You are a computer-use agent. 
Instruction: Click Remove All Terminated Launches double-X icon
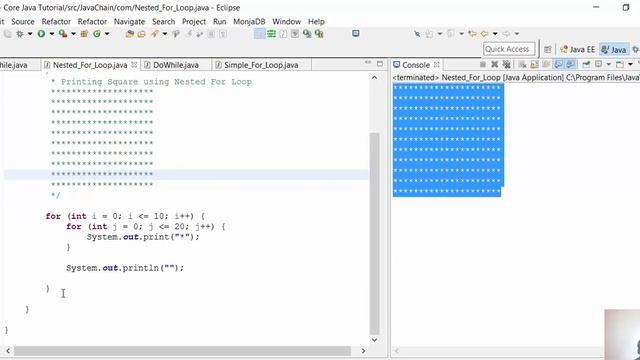507,64
